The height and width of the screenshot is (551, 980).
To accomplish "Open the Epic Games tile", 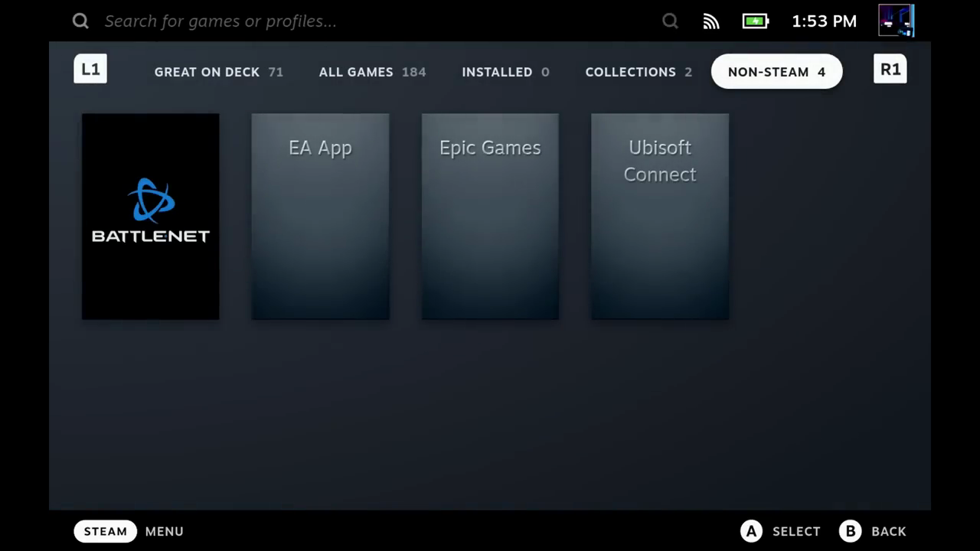I will 490,217.
